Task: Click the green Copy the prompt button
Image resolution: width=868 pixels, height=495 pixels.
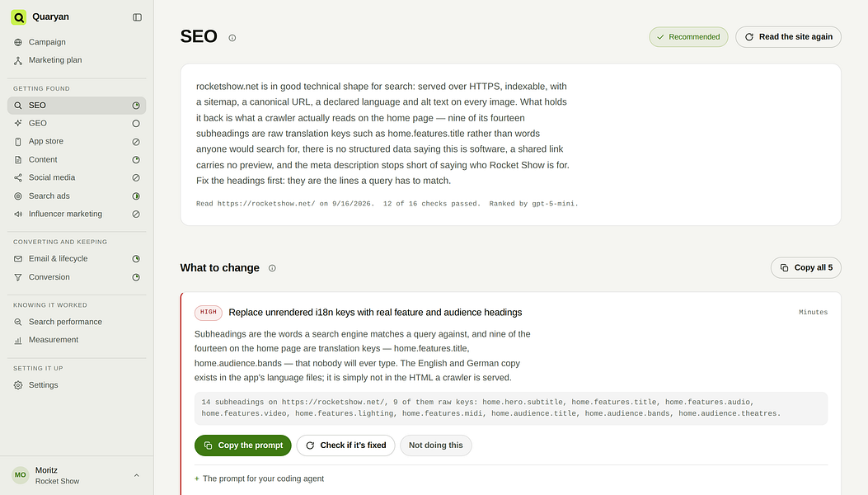Action: (x=243, y=445)
